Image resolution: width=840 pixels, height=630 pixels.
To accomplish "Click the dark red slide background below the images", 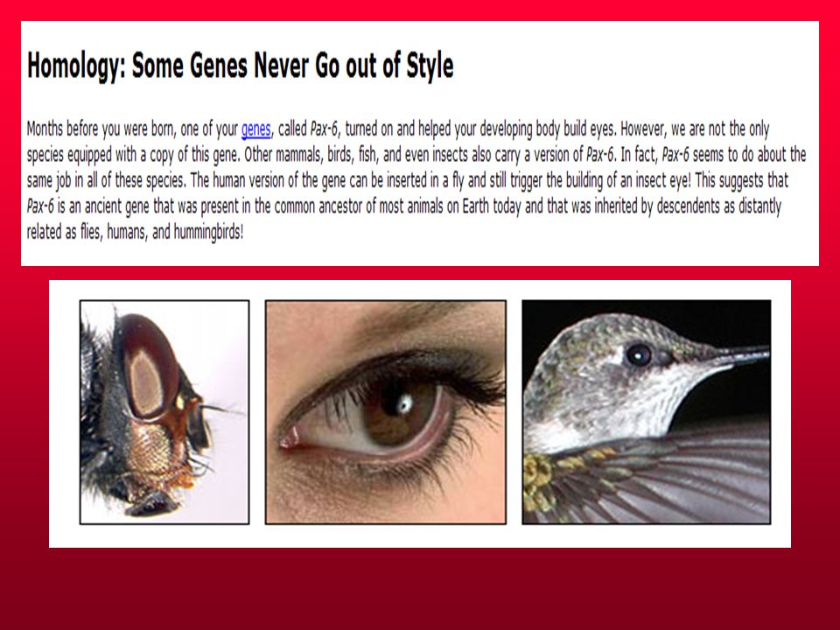I will 420,588.
